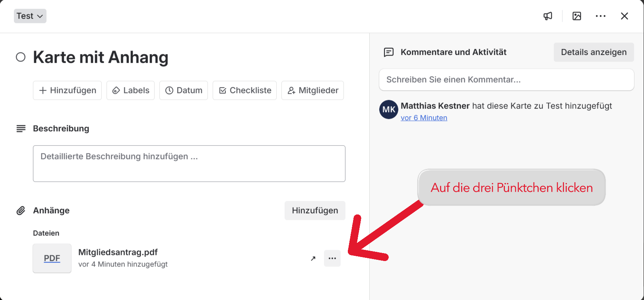Click the MK user avatar
This screenshot has width=644, height=300.
388,109
